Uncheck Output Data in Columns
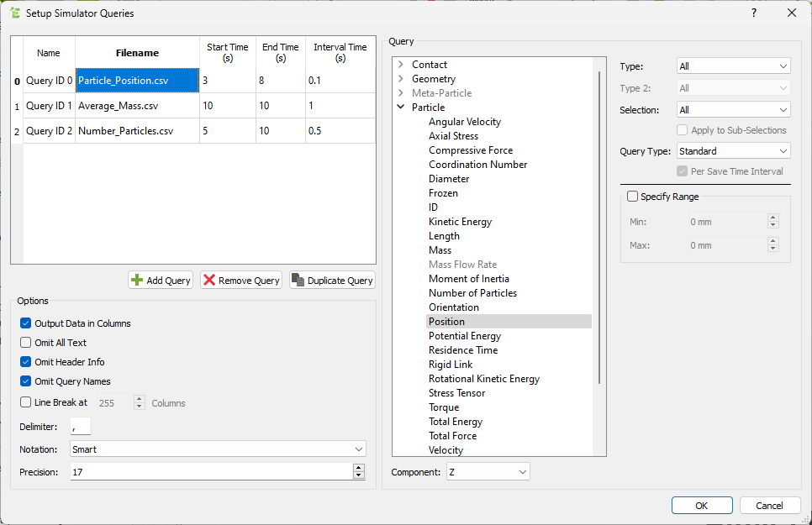Screen dimensions: 812x525 [26, 323]
